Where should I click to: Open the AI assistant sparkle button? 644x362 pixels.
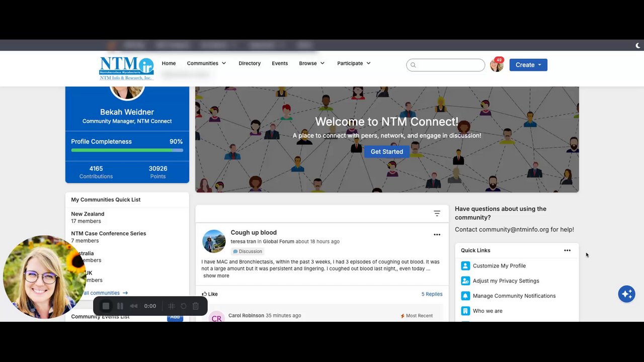pyautogui.click(x=626, y=294)
